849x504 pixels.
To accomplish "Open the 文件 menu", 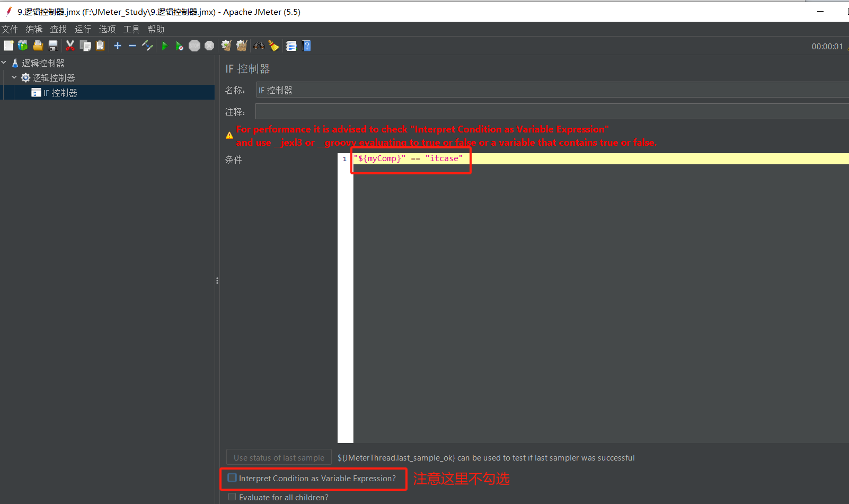I will pyautogui.click(x=10, y=29).
